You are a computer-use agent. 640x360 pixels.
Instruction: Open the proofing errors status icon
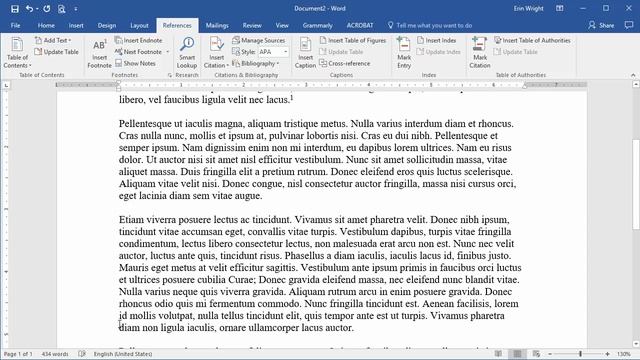click(x=82, y=354)
